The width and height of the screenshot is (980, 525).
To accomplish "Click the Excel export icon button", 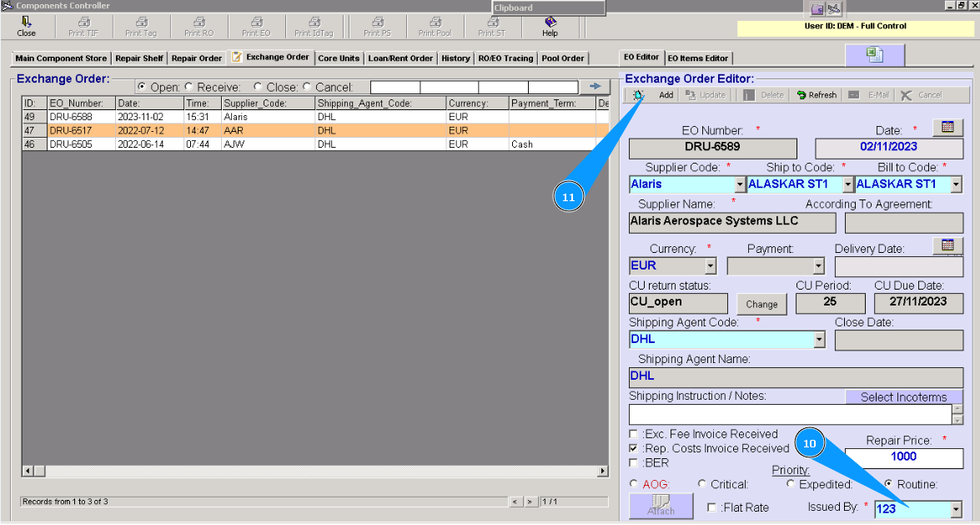I will pyautogui.click(x=874, y=55).
